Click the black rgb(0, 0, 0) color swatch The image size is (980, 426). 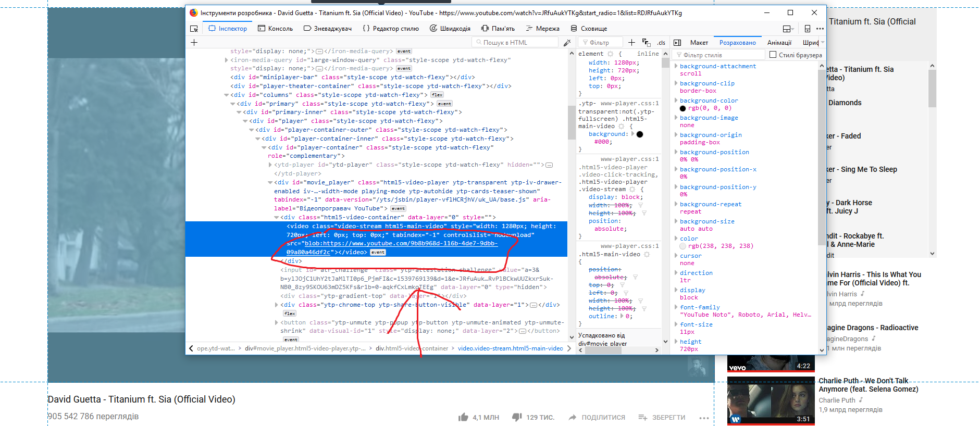pyautogui.click(x=683, y=108)
